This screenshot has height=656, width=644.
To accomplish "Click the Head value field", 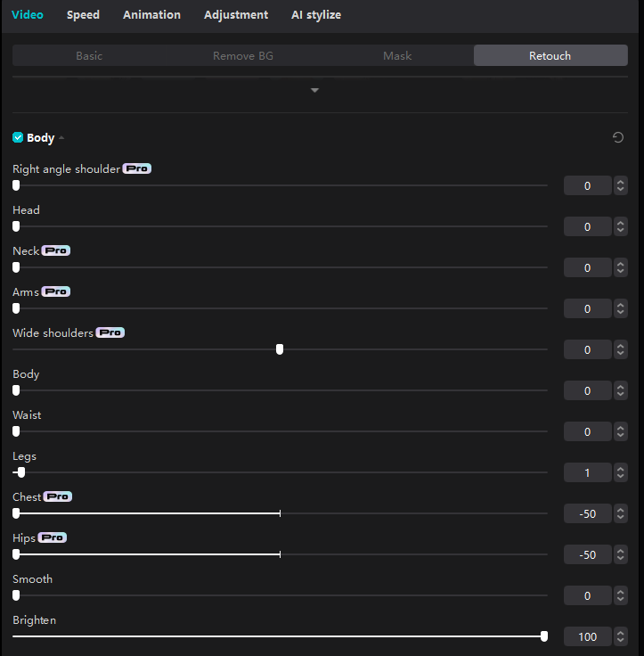I will click(x=588, y=226).
